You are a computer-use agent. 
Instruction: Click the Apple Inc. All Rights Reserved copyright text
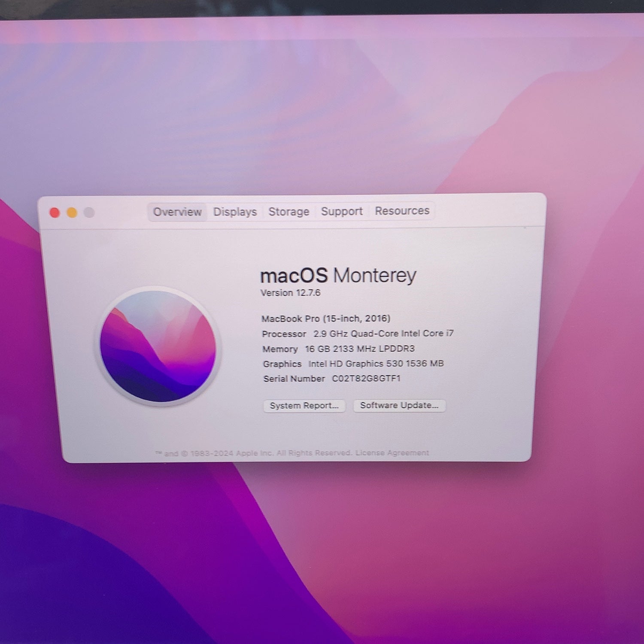pos(253,453)
